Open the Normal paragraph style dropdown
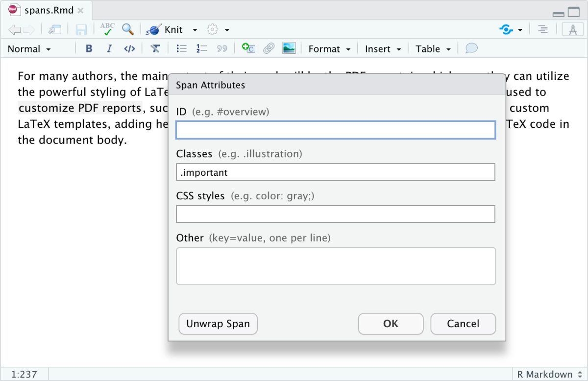 pos(29,49)
